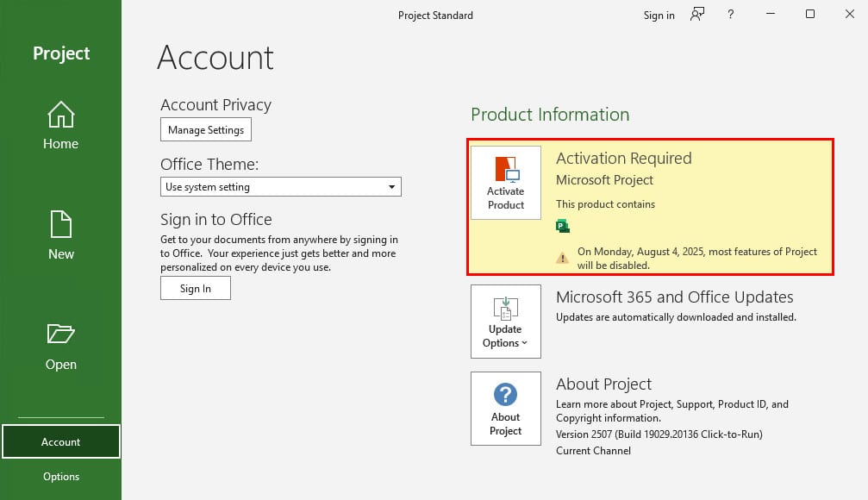
Task: Click the 'Updates are automatically downloaded' text
Action: pyautogui.click(x=676, y=317)
